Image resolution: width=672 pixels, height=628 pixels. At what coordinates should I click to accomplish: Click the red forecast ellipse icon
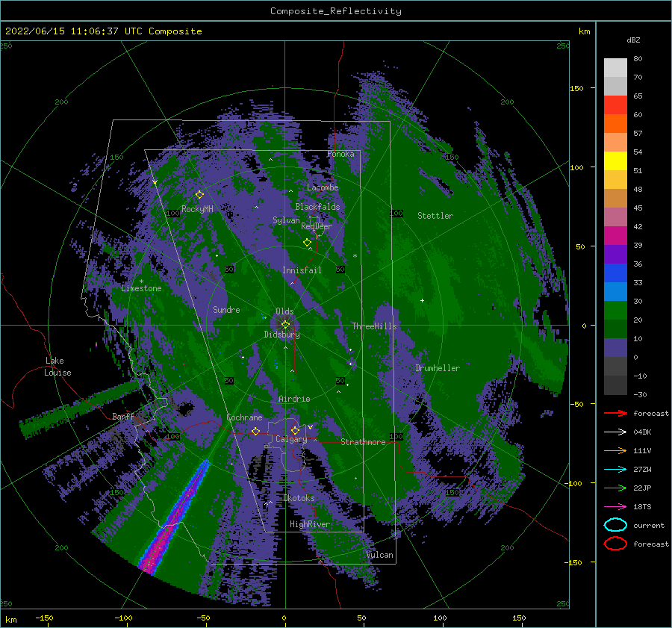(615, 544)
